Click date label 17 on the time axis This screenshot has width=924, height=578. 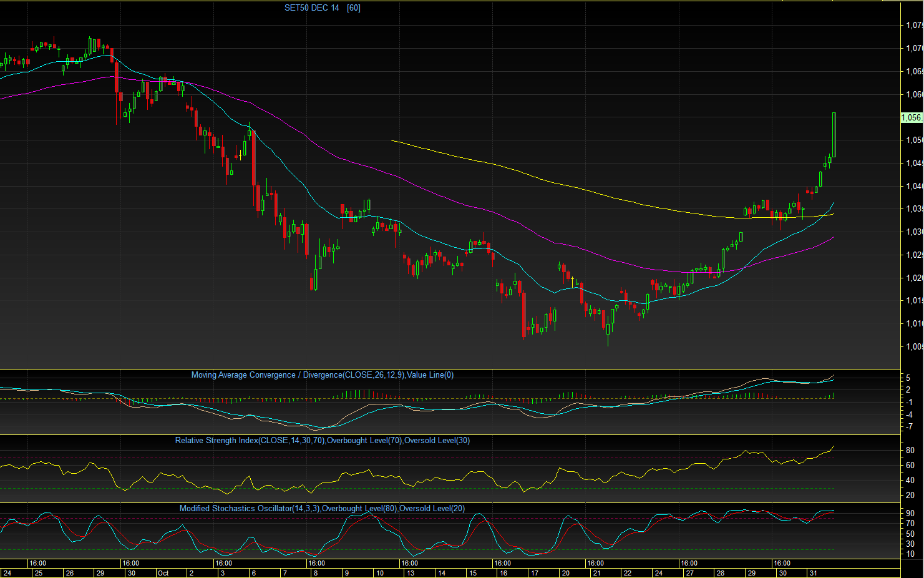[535, 573]
